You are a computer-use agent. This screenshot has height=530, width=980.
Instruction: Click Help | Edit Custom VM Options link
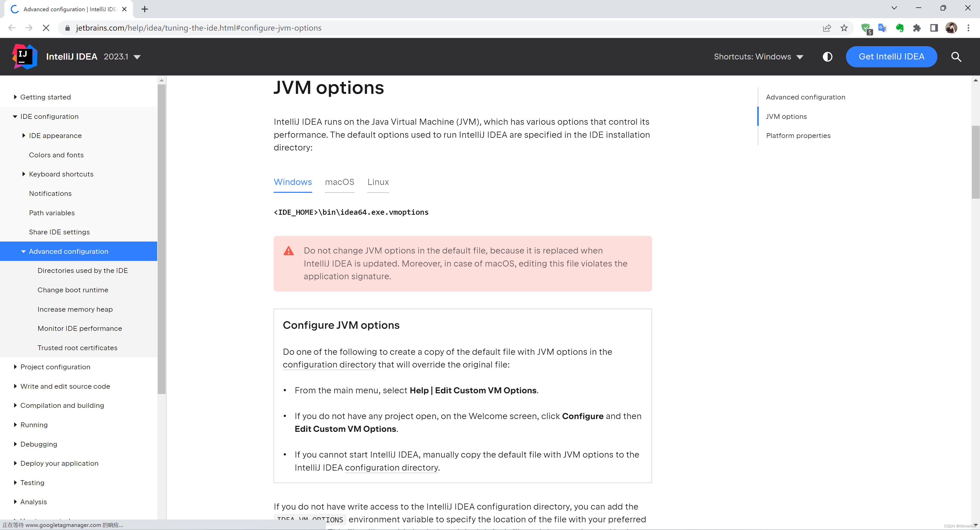(473, 390)
